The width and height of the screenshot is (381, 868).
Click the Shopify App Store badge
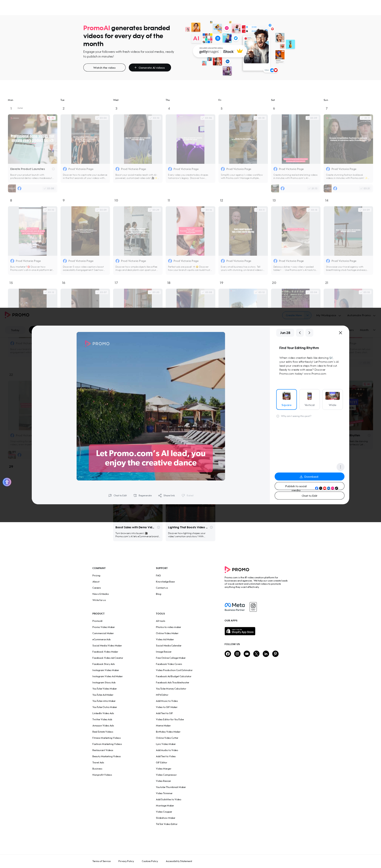click(x=240, y=631)
